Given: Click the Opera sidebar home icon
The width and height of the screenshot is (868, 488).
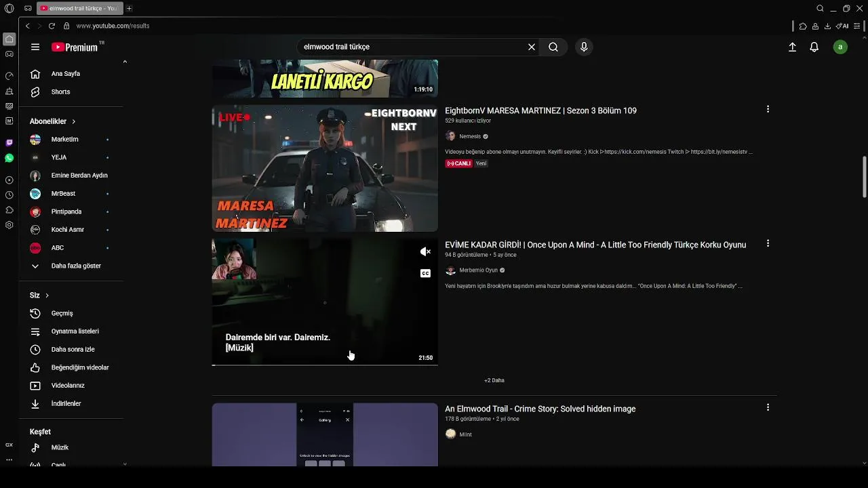Looking at the screenshot, I should (x=9, y=39).
